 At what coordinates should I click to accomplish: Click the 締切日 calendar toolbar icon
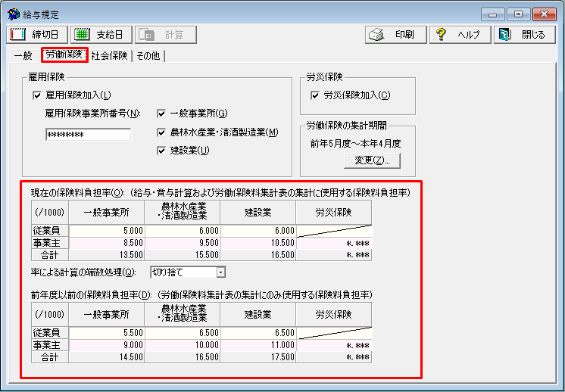tap(17, 35)
